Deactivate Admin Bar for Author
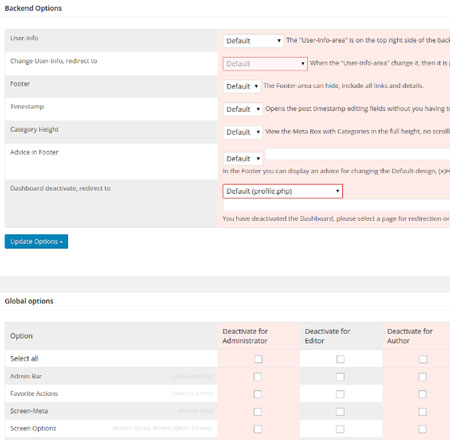The height and width of the screenshot is (440, 450). click(422, 377)
